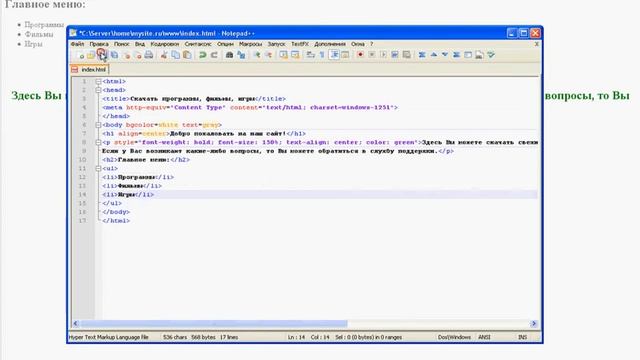This screenshot has height=360, width=640.
Task: Click the Open file folder icon
Action: 91,55
